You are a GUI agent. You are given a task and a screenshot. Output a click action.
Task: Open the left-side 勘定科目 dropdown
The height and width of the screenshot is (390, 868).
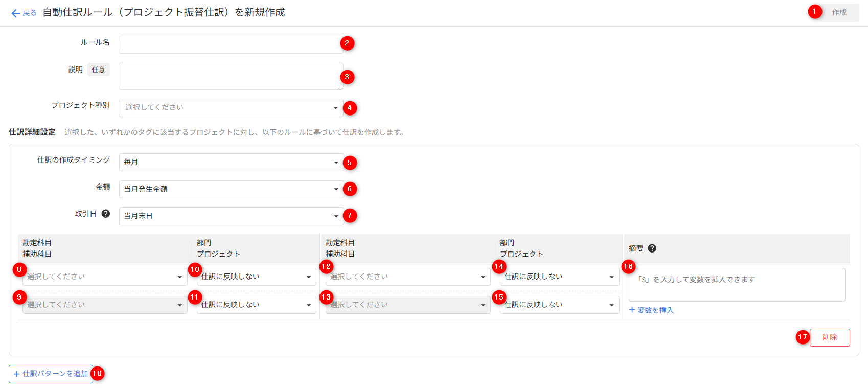[x=105, y=277]
